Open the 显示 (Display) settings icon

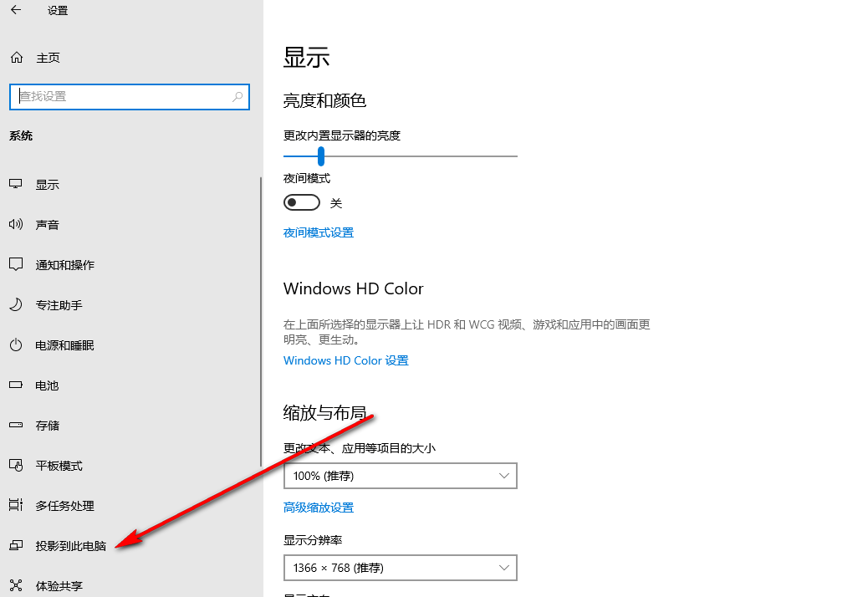46,184
